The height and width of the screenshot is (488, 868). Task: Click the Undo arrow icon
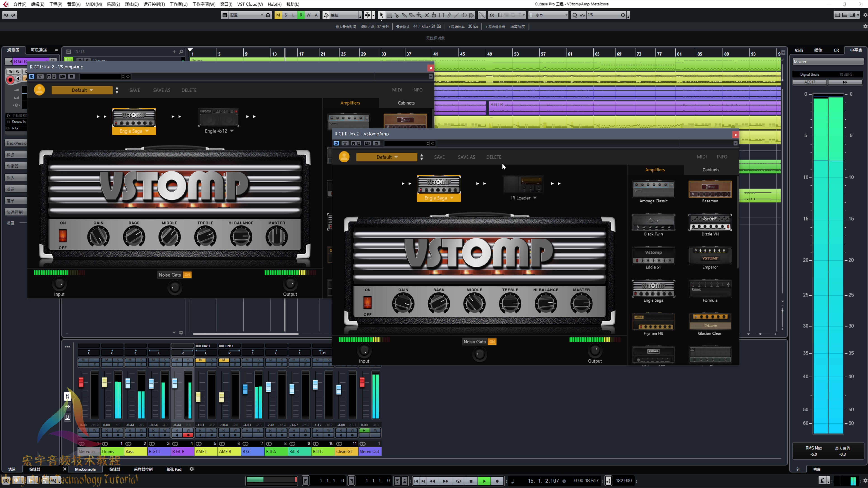click(x=6, y=15)
